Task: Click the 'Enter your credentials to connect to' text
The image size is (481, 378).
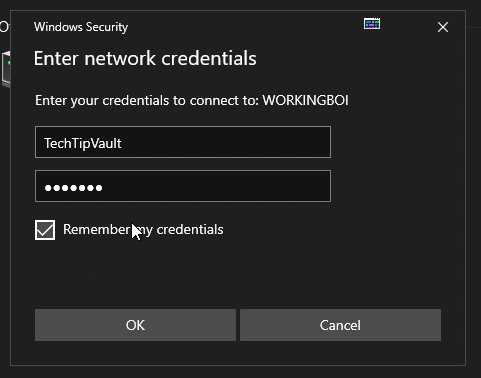Action: [147, 100]
